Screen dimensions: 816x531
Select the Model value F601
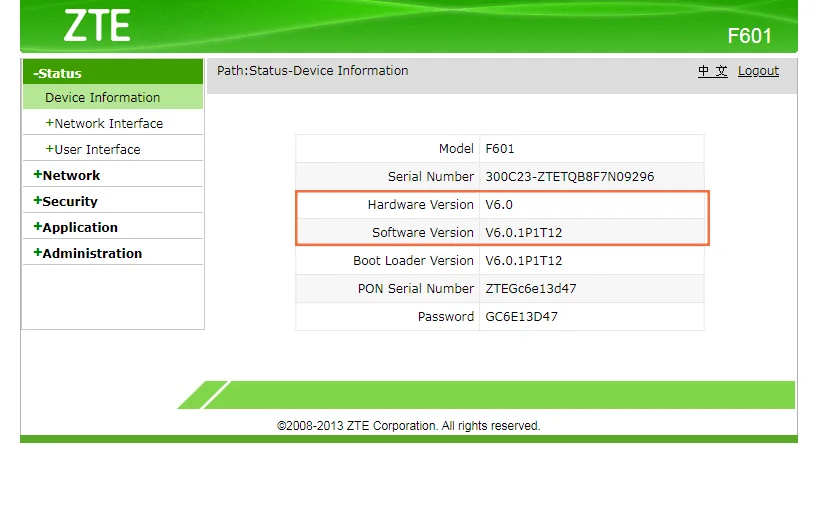pos(500,149)
